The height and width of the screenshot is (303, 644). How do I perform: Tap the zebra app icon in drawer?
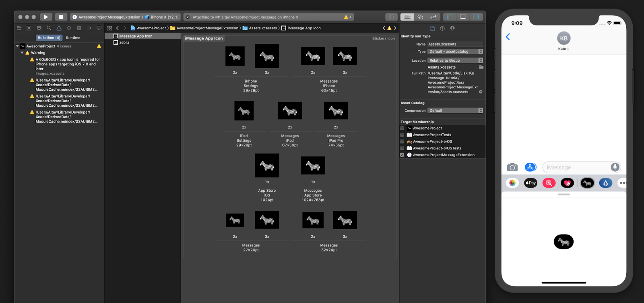tap(587, 183)
